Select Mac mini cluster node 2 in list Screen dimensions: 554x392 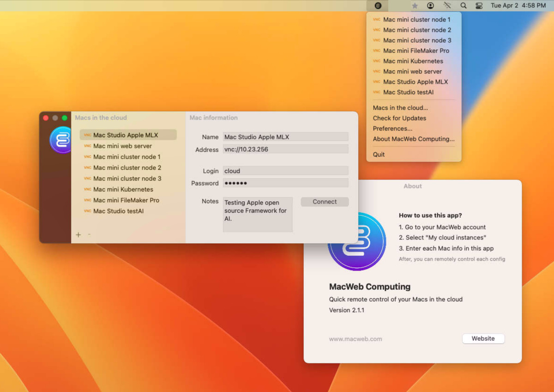click(128, 168)
